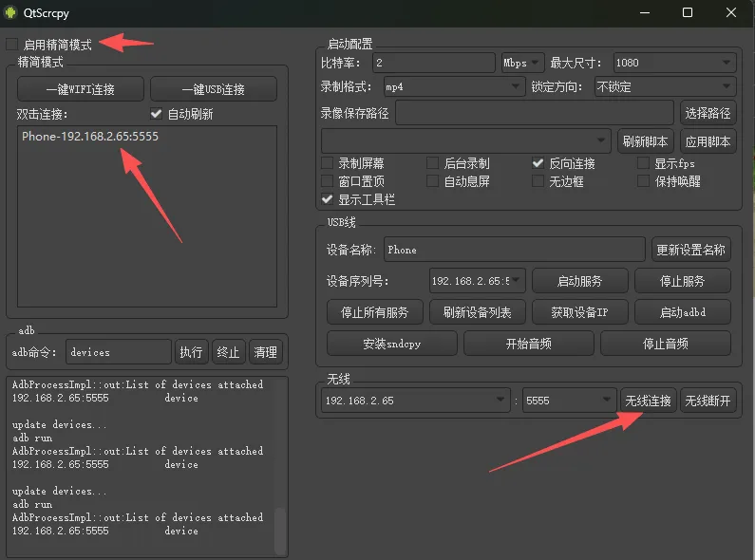The image size is (755, 560).
Task: Open the wireless port 5555 dropdown
Action: coord(569,401)
